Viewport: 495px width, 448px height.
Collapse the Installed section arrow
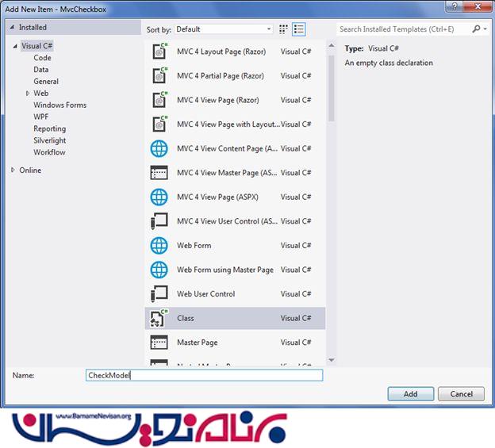13,28
